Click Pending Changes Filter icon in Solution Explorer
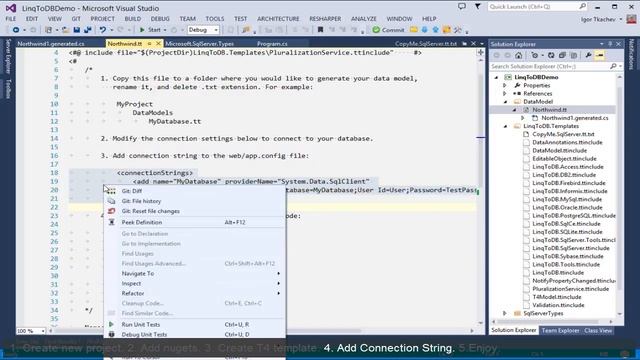Screen dimensions: 640x360 534,56
